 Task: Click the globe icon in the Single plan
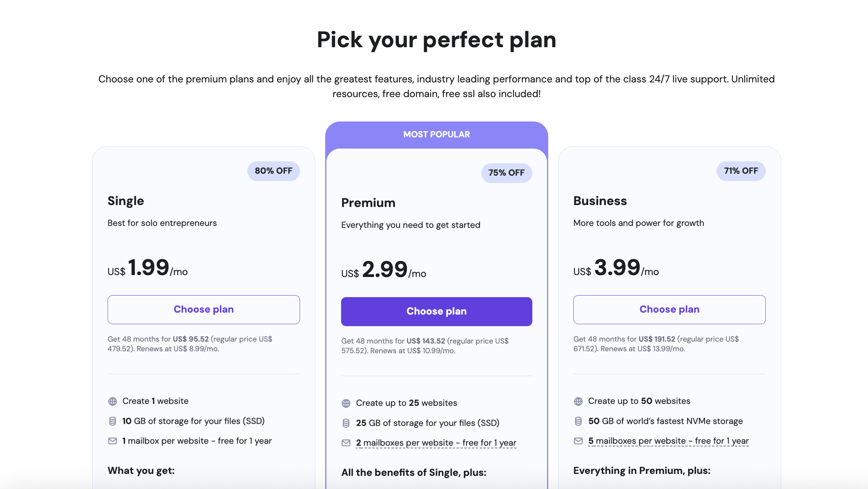(113, 401)
